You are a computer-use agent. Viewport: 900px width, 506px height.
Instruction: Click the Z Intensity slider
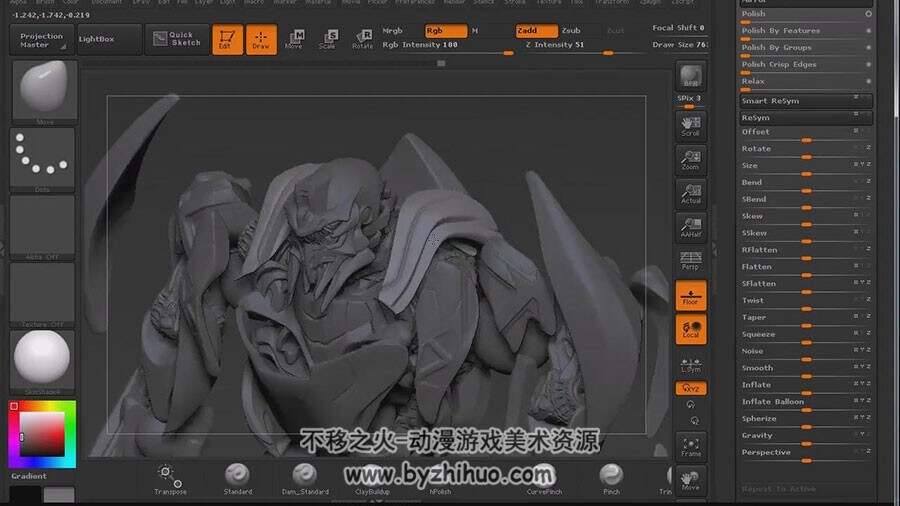click(x=584, y=46)
